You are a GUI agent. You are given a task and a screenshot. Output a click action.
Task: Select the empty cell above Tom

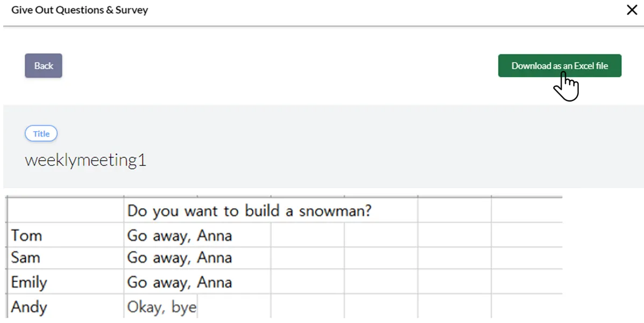click(x=65, y=211)
